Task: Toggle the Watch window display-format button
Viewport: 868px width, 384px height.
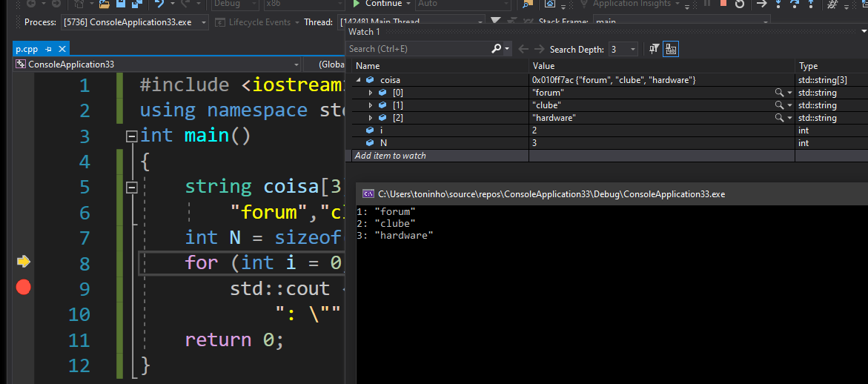Action: click(671, 49)
